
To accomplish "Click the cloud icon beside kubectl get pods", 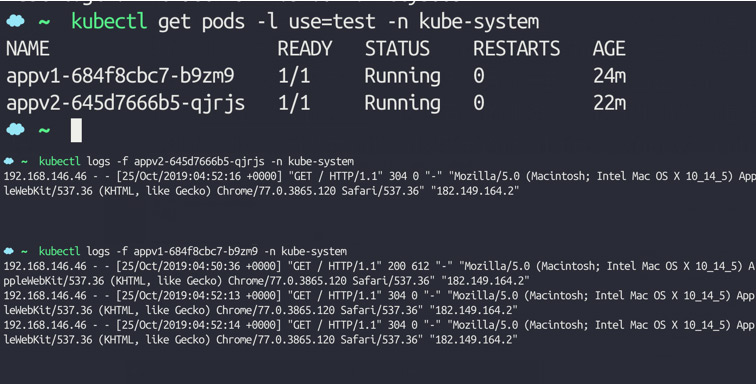I will (x=15, y=21).
